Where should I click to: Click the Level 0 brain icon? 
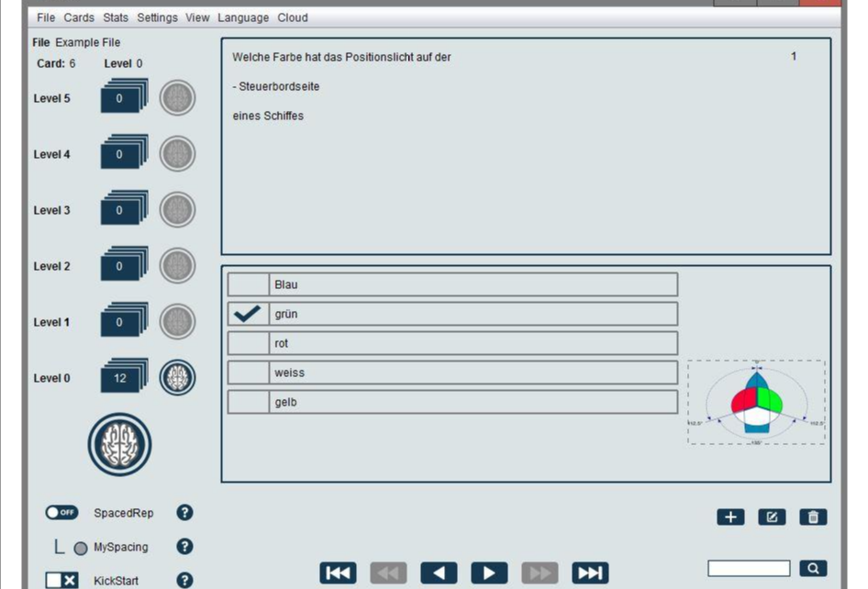tap(177, 378)
